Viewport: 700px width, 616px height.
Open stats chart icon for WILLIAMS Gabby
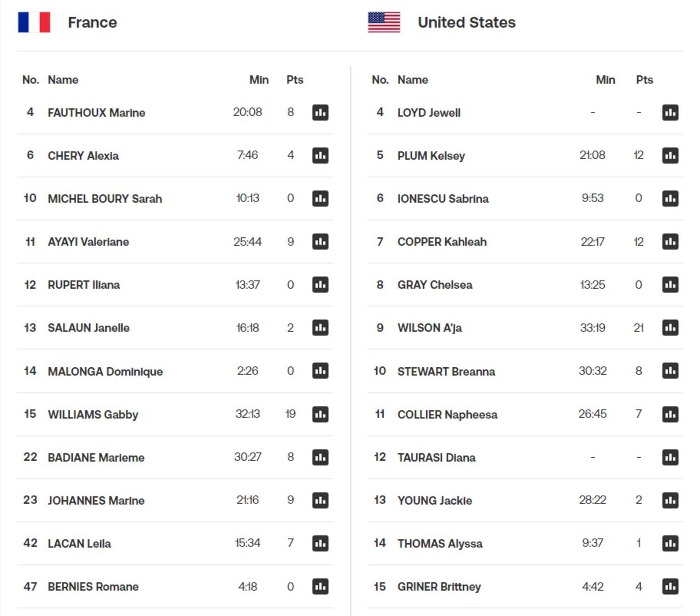[x=320, y=414]
